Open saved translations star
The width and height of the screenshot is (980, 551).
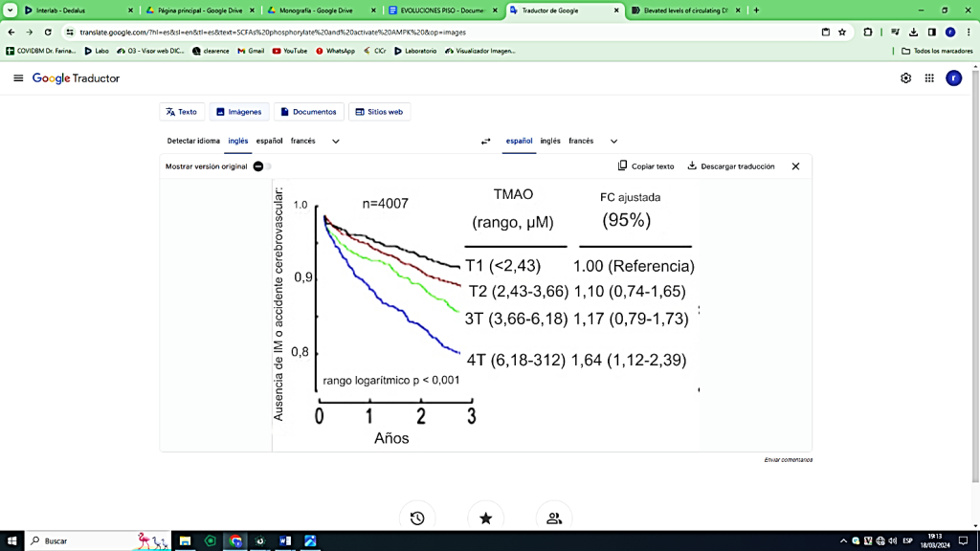click(485, 518)
